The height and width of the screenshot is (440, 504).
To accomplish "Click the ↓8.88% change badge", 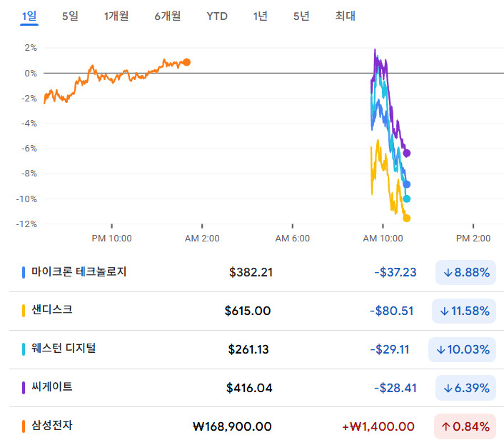I will 465,272.
